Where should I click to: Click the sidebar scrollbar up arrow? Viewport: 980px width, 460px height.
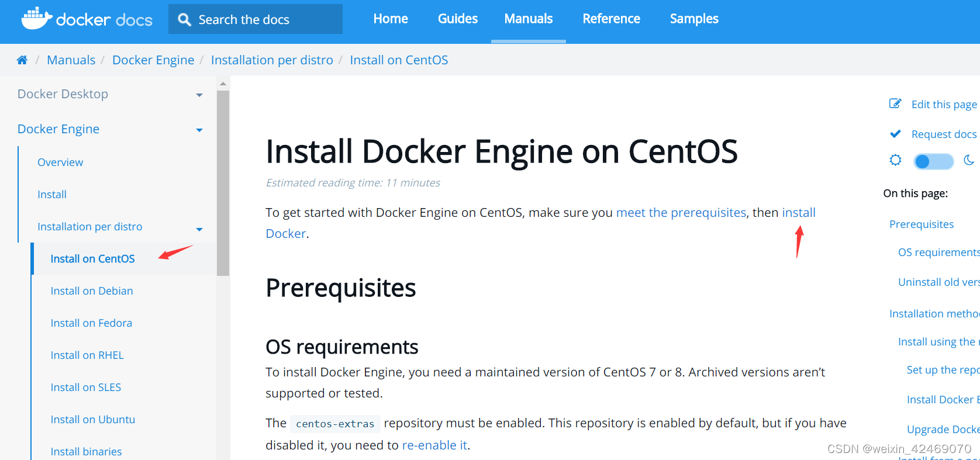pos(223,84)
